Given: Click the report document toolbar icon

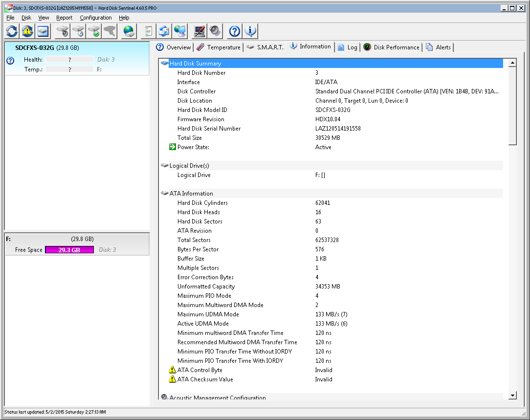Looking at the screenshot, I should (148, 31).
